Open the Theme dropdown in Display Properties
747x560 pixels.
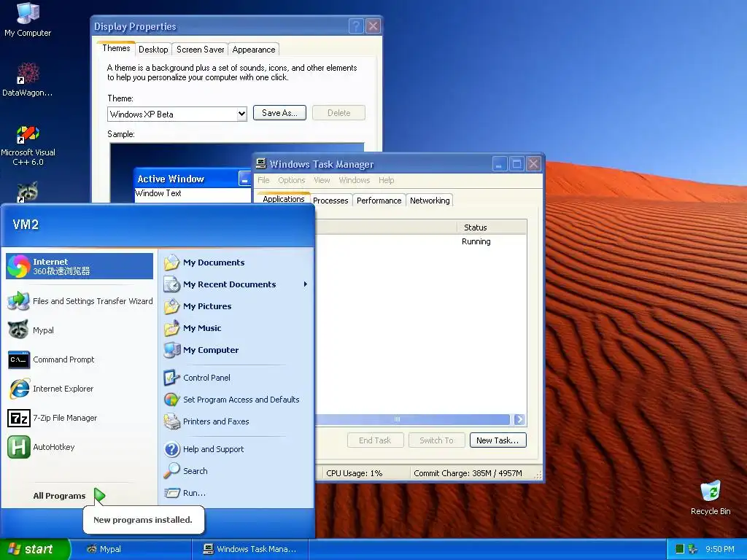[241, 114]
